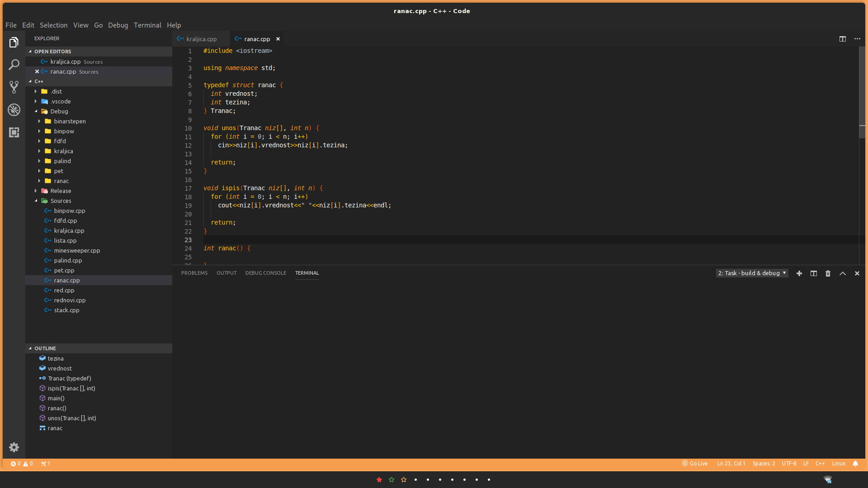
Task: Jump to main() in Outline
Action: point(99,398)
